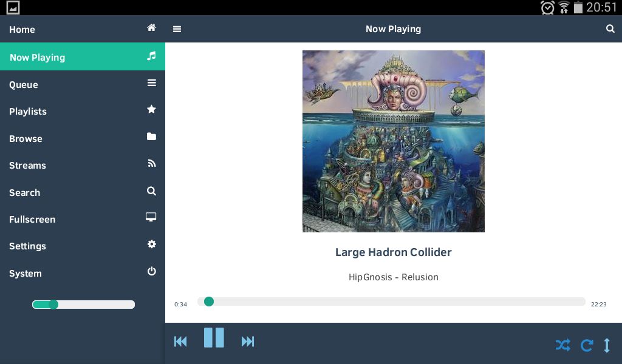Click the album cover artwork

[393, 141]
